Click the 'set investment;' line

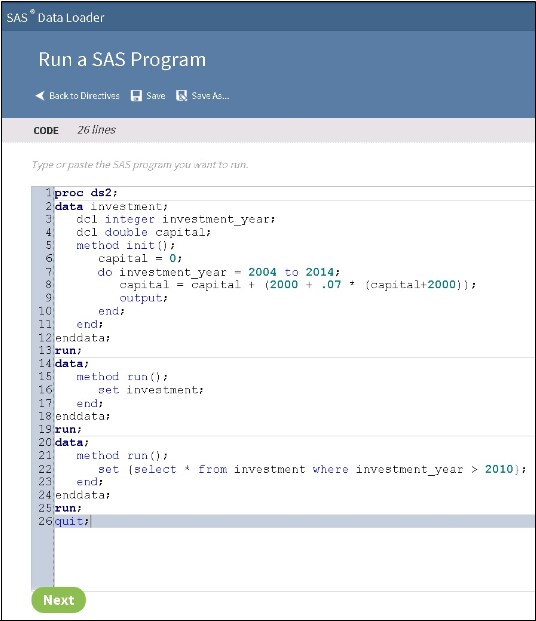click(x=151, y=390)
